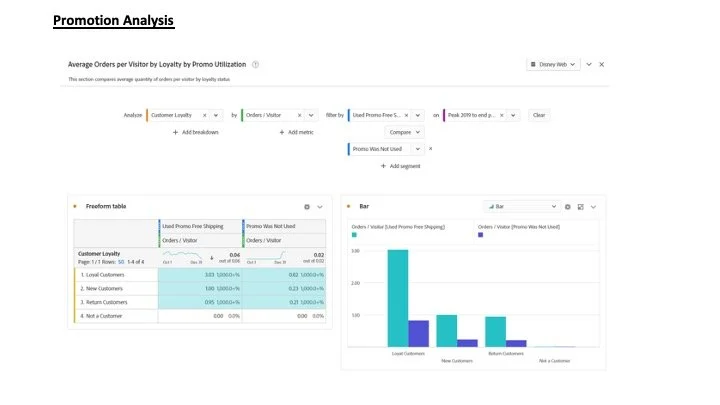
Task: Click Add breakdown
Action: (x=196, y=132)
